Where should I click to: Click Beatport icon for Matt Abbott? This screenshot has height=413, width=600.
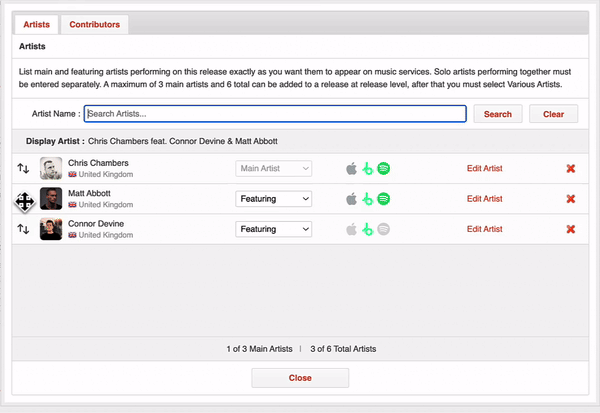367,199
